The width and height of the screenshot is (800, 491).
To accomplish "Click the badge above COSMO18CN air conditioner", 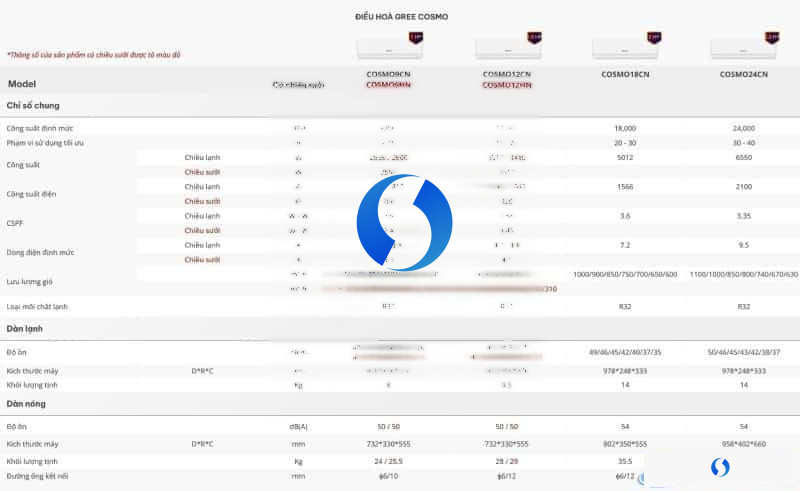I will pos(654,38).
